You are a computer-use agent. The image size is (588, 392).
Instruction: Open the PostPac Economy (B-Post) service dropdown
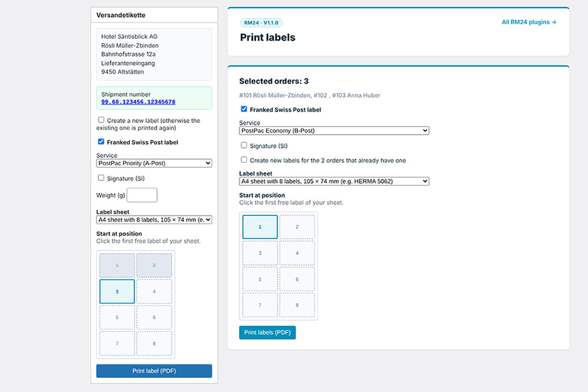334,131
